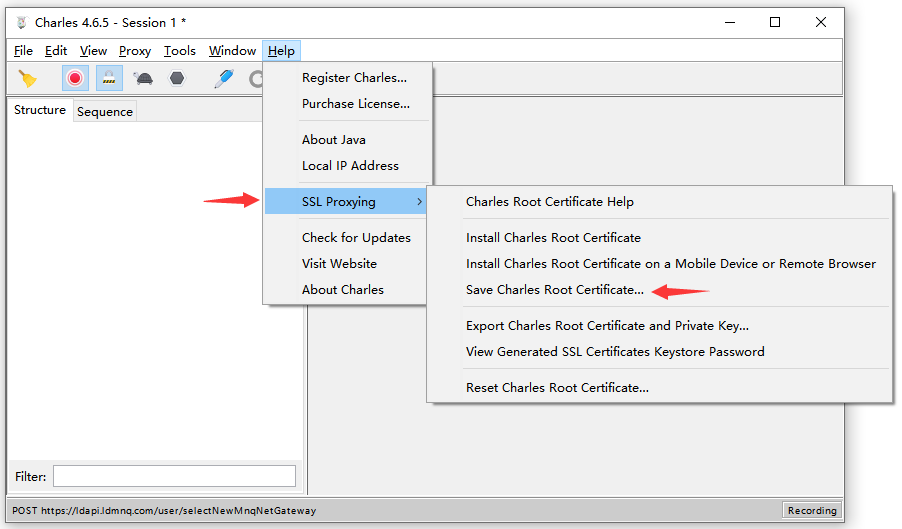Screen dimensions: 902x529
Task: Toggle the red Record button
Action: (75, 78)
